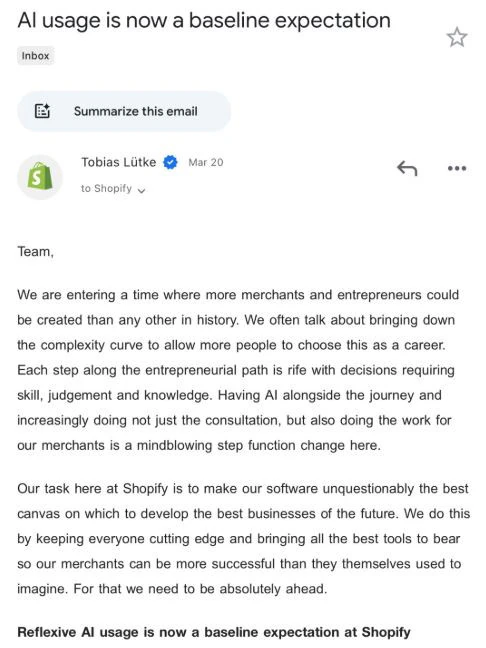Click the line ending 'step function change here.'
Image resolution: width=486 pixels, height=648 pixels.
coord(199,445)
